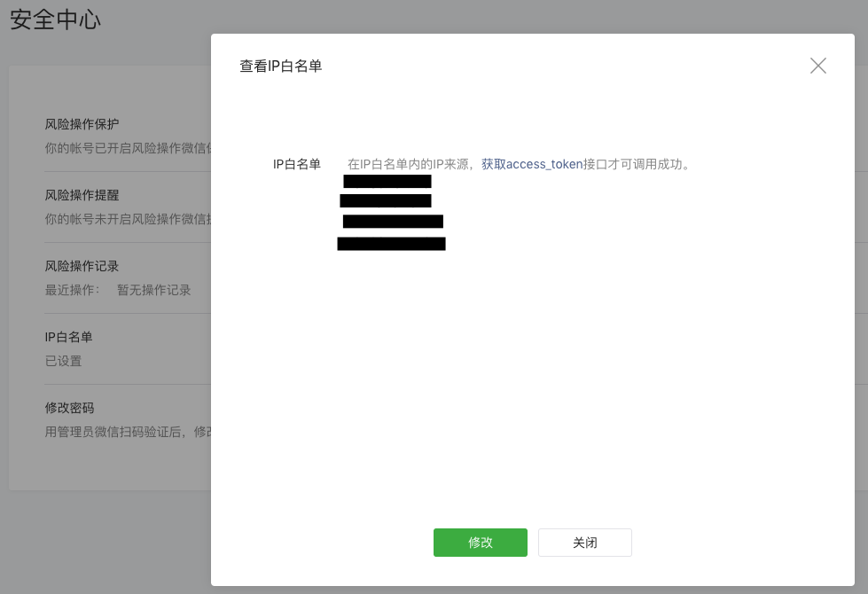Click the 已设置 status text under IP白名单
Screen dimensions: 868x594
pos(61,361)
